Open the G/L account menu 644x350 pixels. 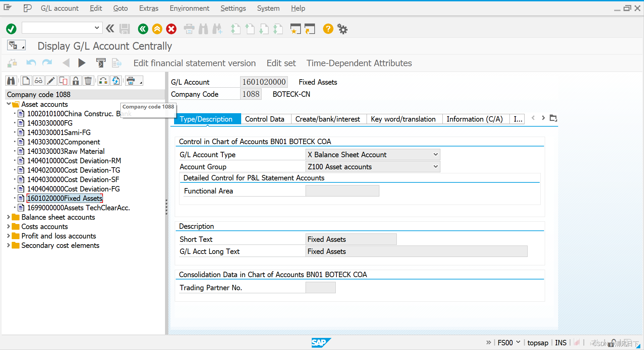point(59,8)
